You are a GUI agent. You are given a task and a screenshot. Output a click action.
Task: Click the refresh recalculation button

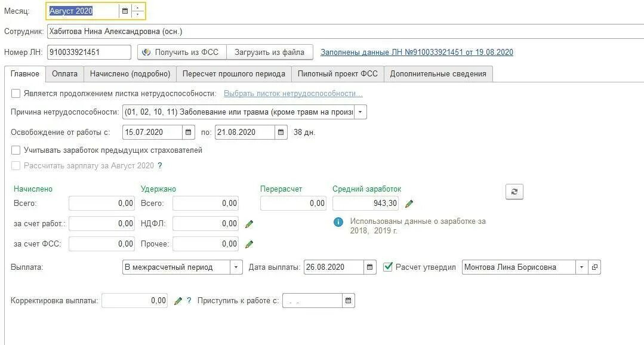514,192
